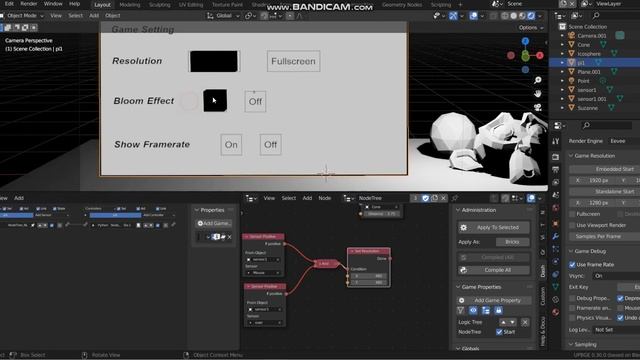
Task: Toggle the eye visibility icon under Add Game Property
Action: click(x=473, y=311)
